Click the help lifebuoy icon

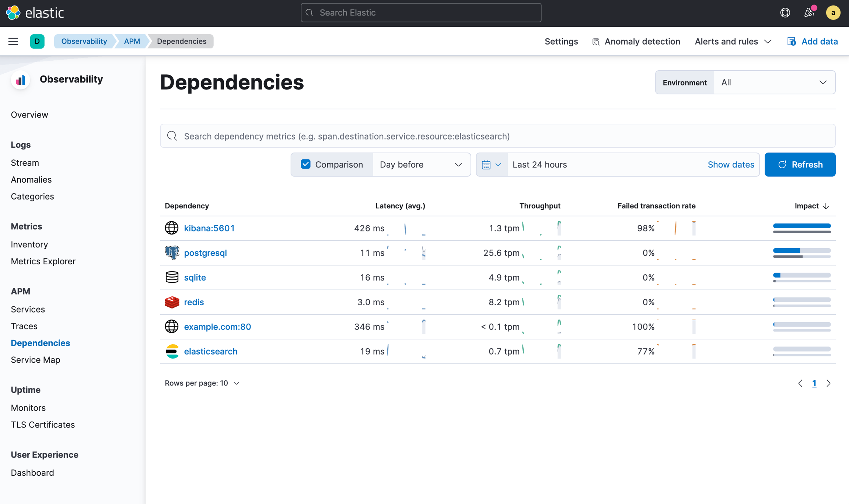coord(785,13)
